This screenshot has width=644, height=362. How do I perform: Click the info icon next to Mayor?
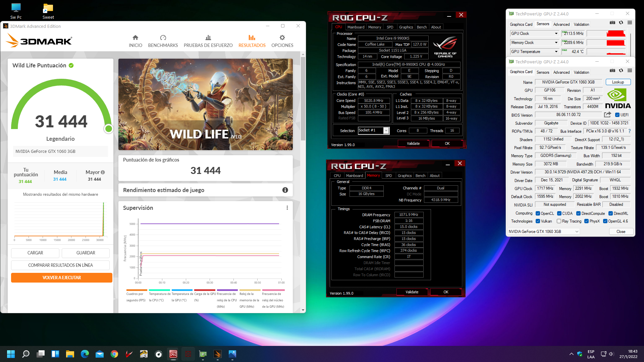[103, 172]
